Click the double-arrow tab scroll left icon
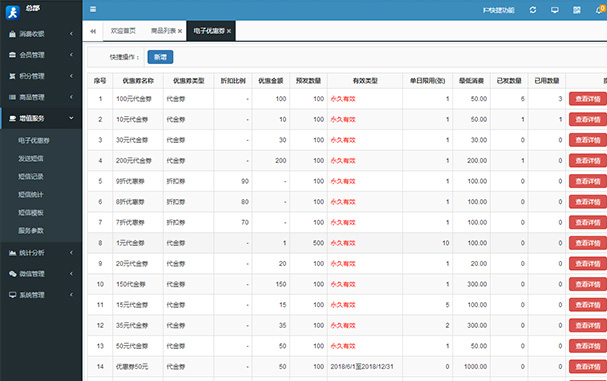 coord(93,31)
